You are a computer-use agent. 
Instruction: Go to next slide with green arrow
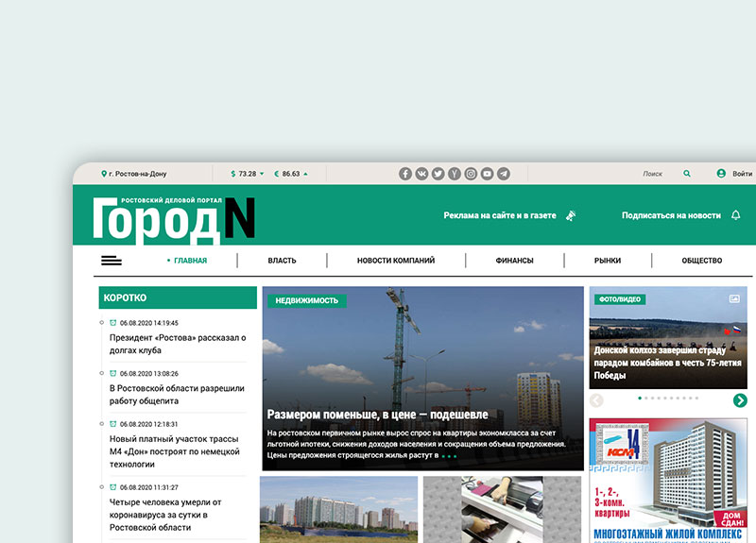[x=740, y=400]
